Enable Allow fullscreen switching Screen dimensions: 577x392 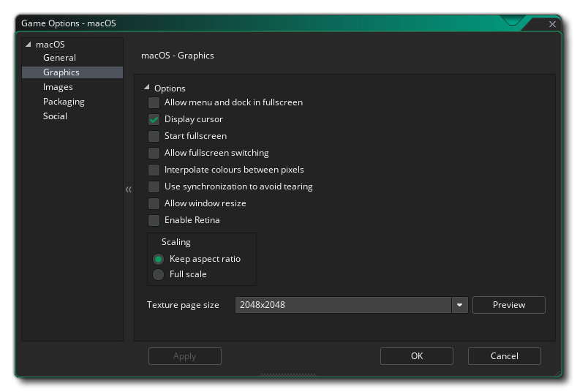[154, 153]
